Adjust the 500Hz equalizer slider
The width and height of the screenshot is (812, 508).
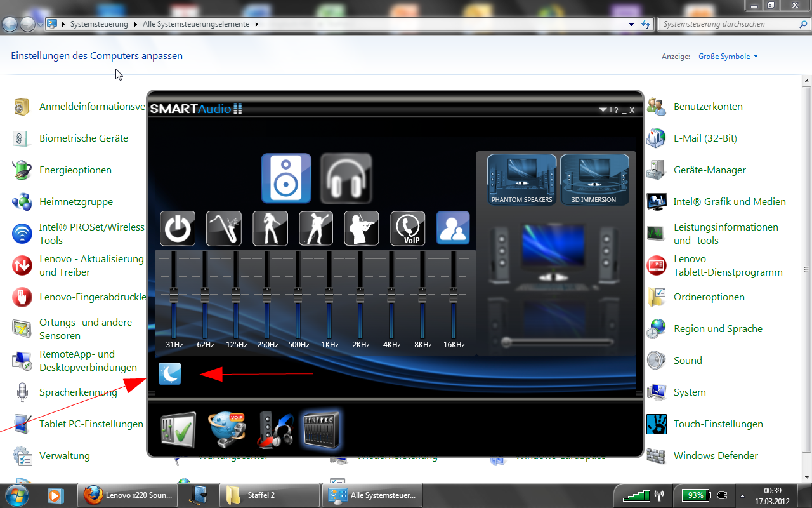(298, 295)
